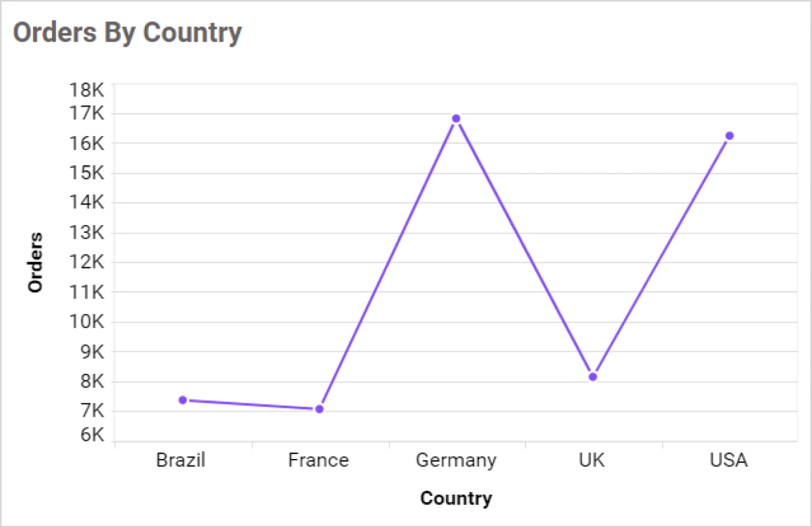The width and height of the screenshot is (812, 527).
Task: Click the 'Country' x-axis title
Action: [456, 498]
